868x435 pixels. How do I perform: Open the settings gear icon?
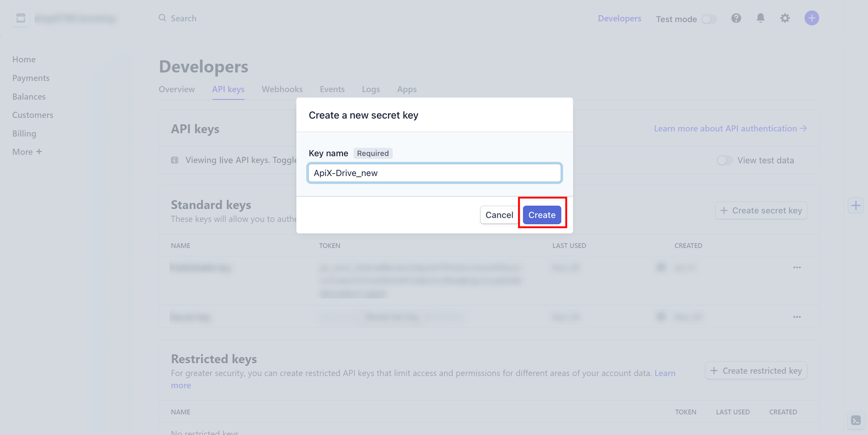(x=785, y=18)
